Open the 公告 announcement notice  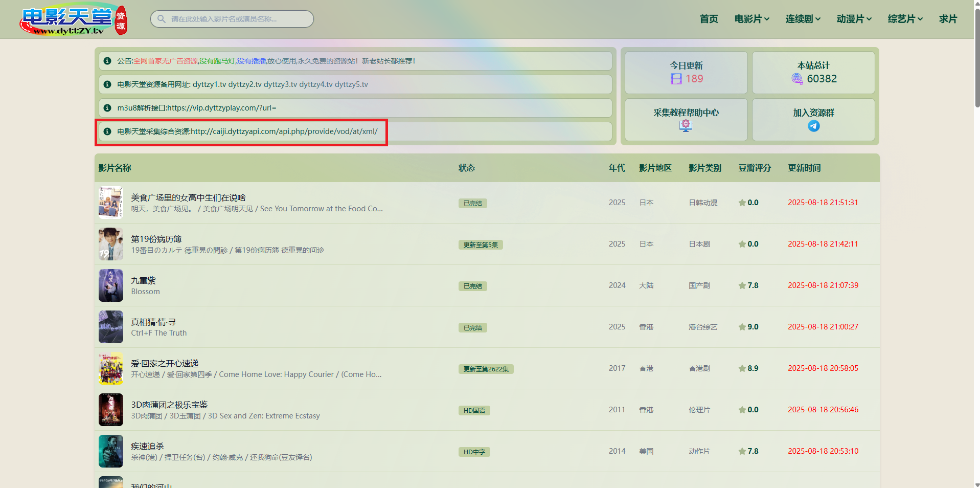click(x=355, y=61)
